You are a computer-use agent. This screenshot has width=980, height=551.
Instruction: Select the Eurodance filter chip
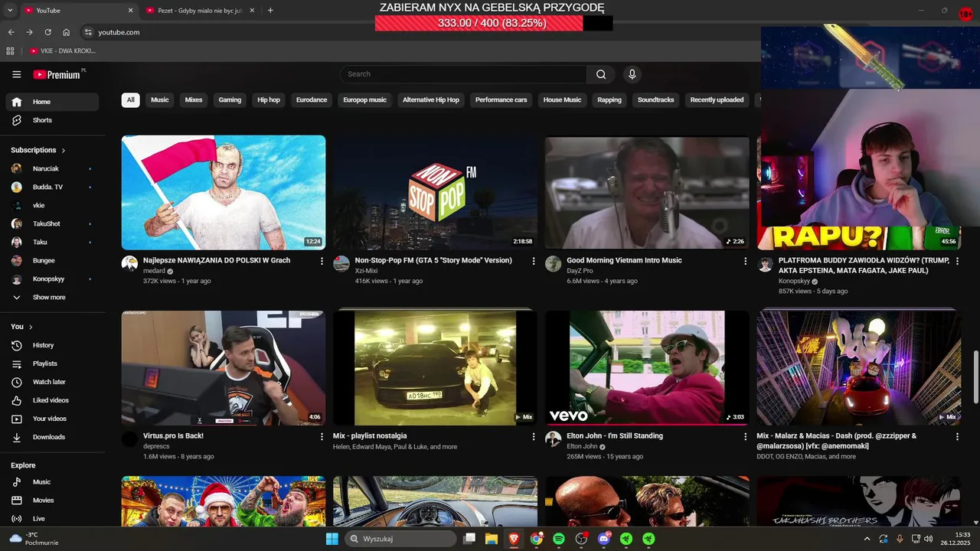[312, 100]
